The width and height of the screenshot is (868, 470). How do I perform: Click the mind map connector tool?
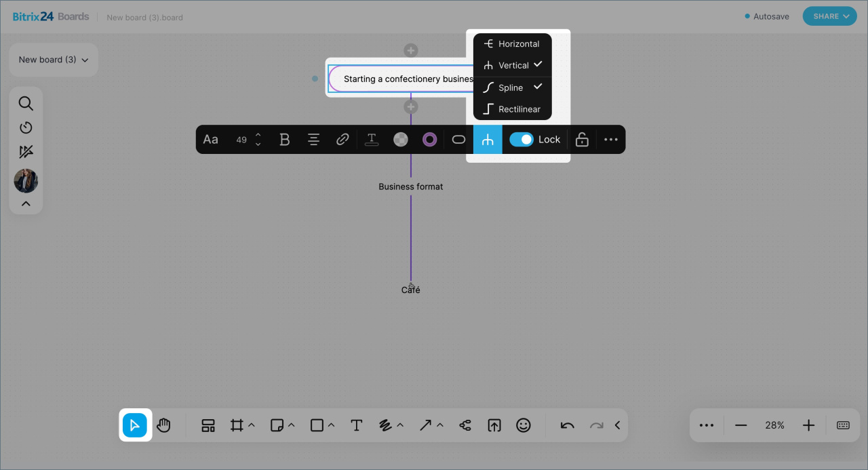(465, 425)
